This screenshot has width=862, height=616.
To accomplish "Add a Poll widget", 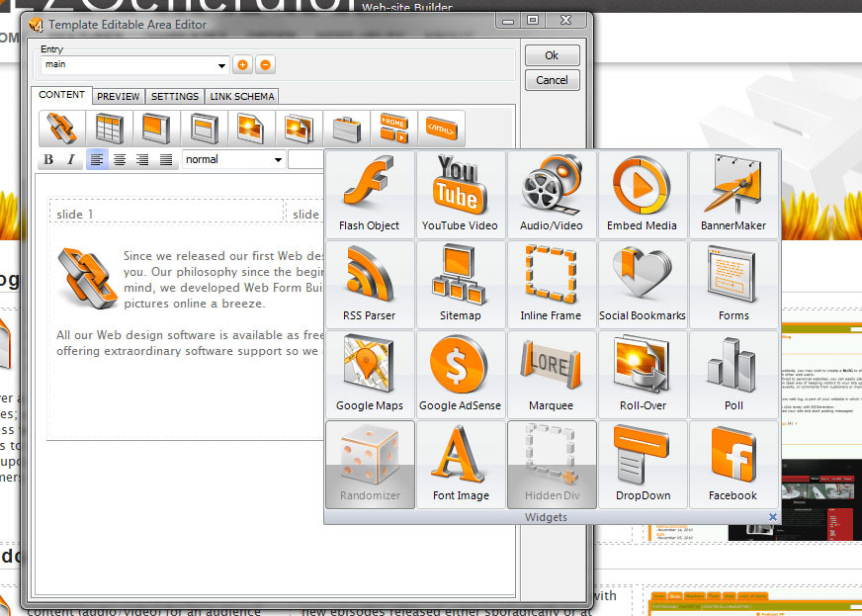I will coord(733,375).
